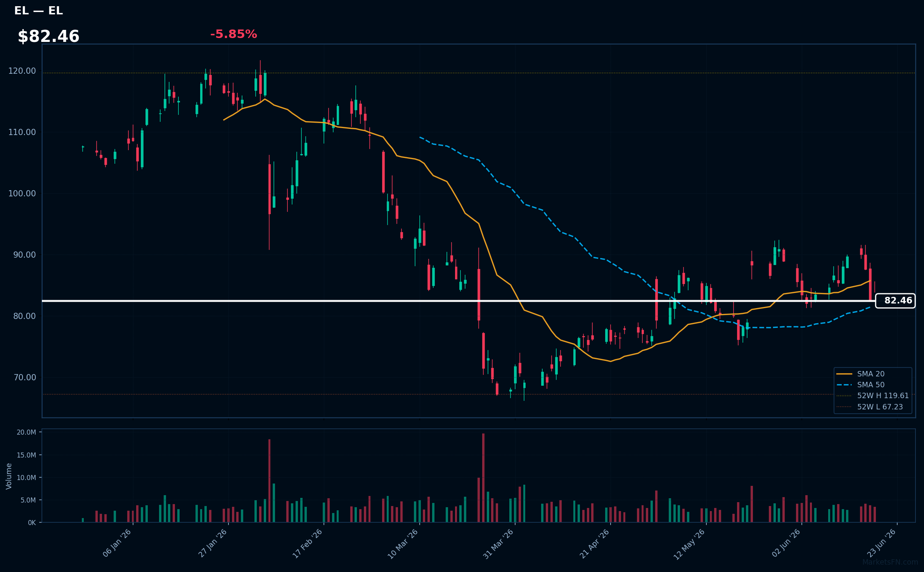Screen dimensions: 924x572
Task: Select the "SMA 50" legend label
Action: click(871, 385)
